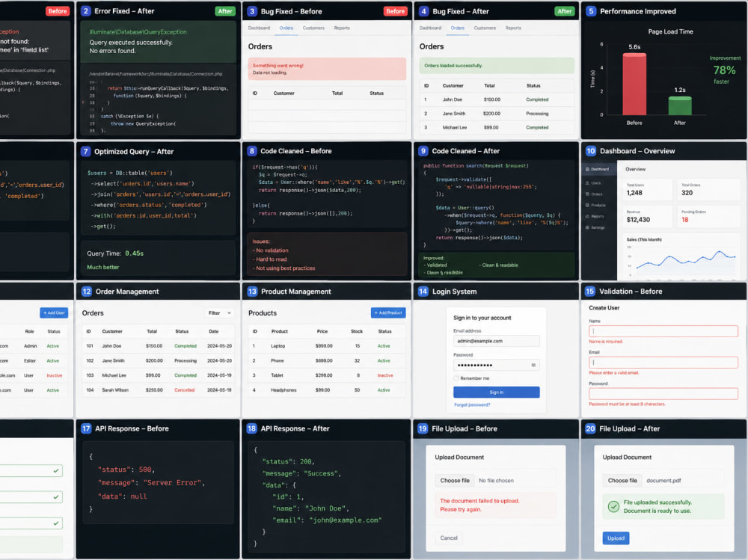The width and height of the screenshot is (748, 560).
Task: Click the 'Something went wrong!' red alert
Action: pyautogui.click(x=327, y=70)
